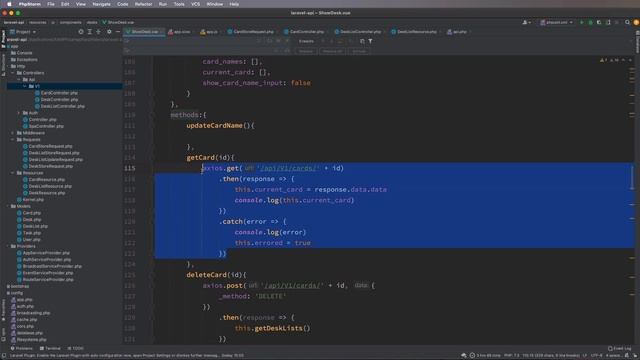640x360 pixels.
Task: Switch to CardController.php editor tab
Action: click(x=304, y=32)
